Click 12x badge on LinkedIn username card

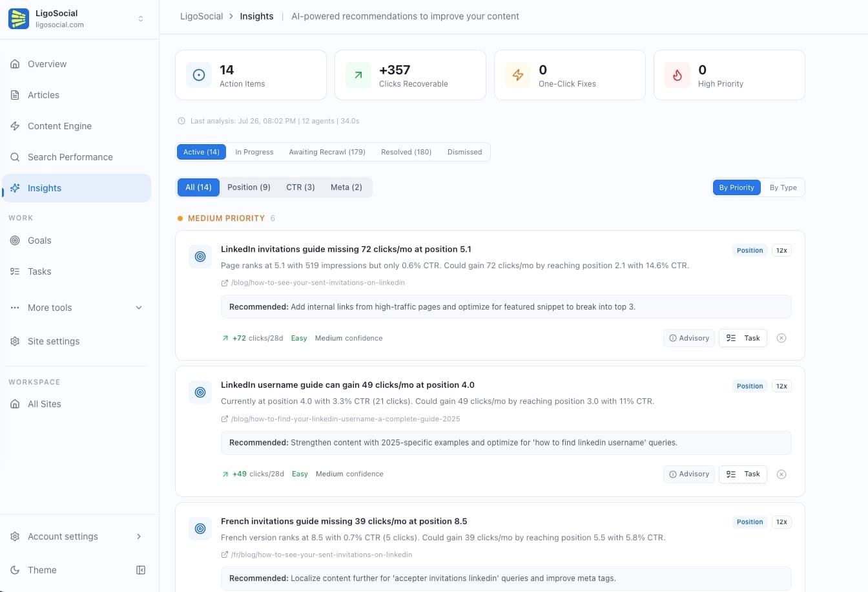(x=781, y=386)
